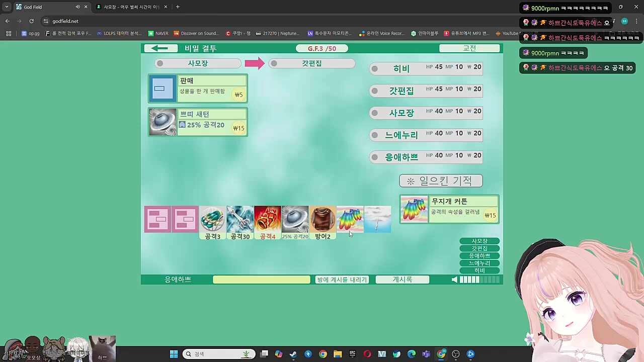The image size is (644, 362).
Task: Select player 히비 in player list
Action: 426,69
